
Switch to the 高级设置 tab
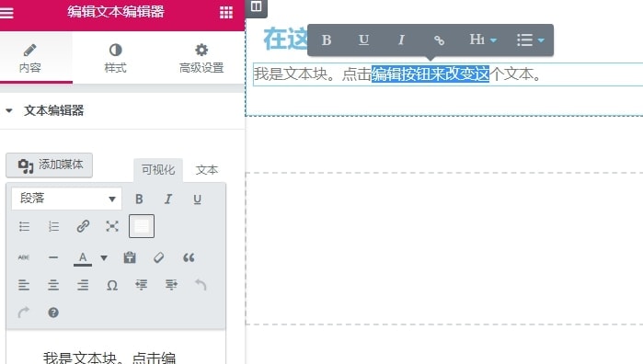[x=201, y=58]
